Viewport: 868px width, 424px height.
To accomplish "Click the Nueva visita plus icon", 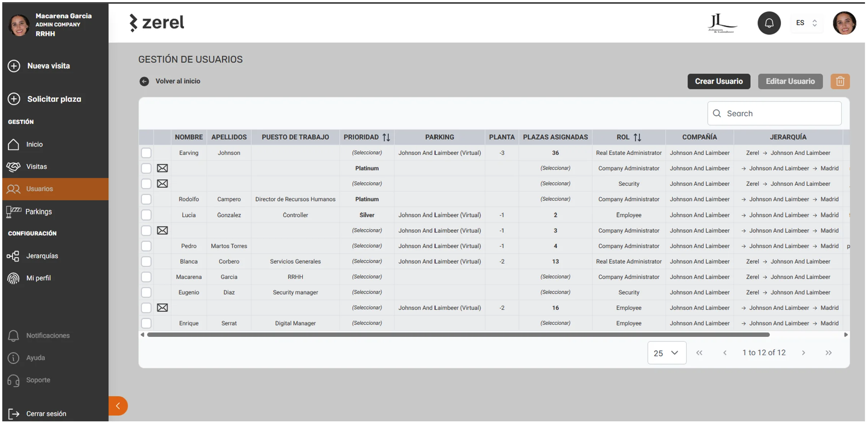I will click(14, 66).
